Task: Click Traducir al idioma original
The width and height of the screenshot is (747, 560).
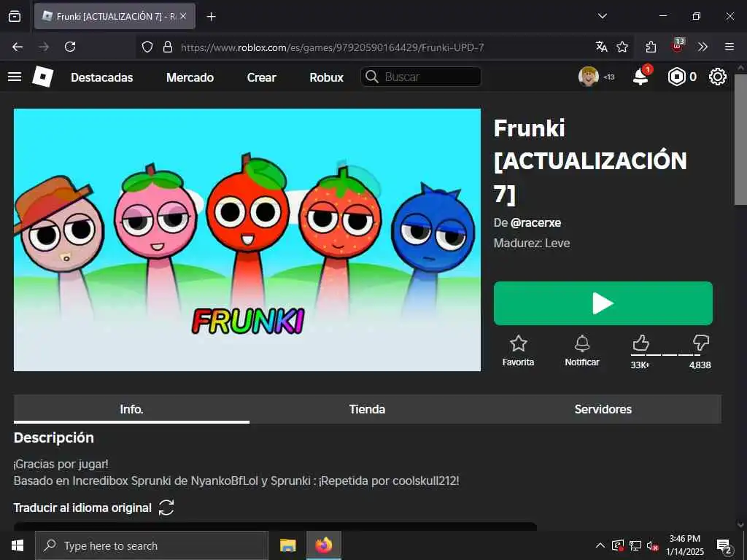Action: tap(82, 507)
